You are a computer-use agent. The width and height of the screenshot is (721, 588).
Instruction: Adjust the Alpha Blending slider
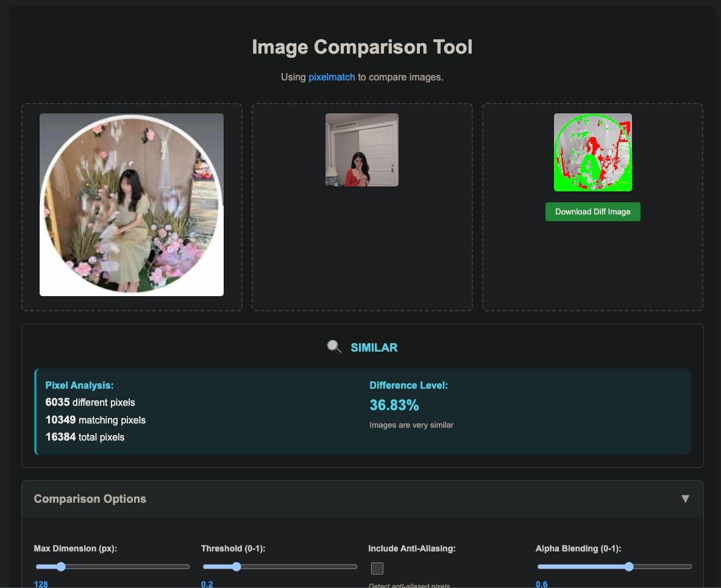(614, 567)
